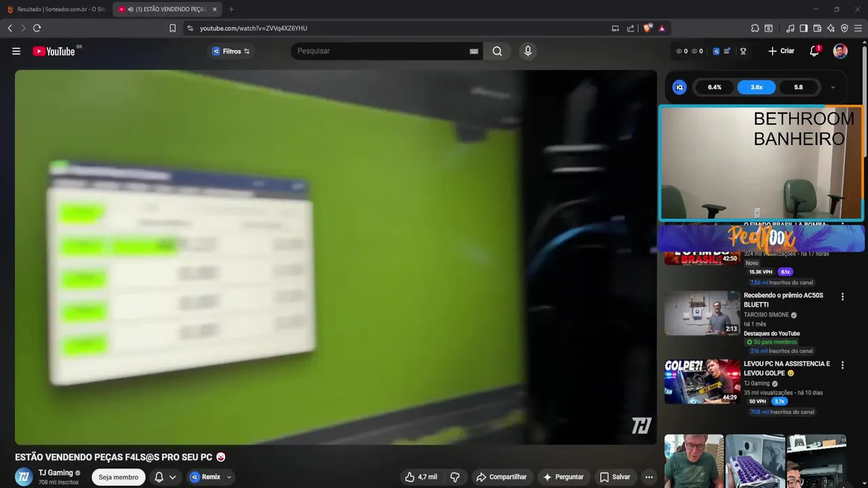The image size is (868, 488).
Task: Open the browser extensions puzzle icon
Action: click(755, 28)
